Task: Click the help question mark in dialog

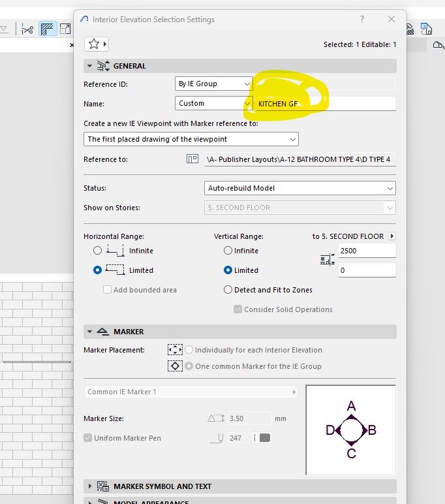Action: coord(362,20)
